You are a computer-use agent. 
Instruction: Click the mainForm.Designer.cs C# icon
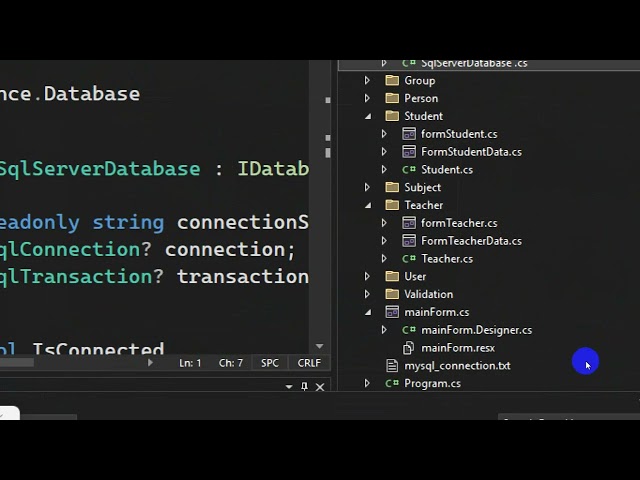pos(409,330)
